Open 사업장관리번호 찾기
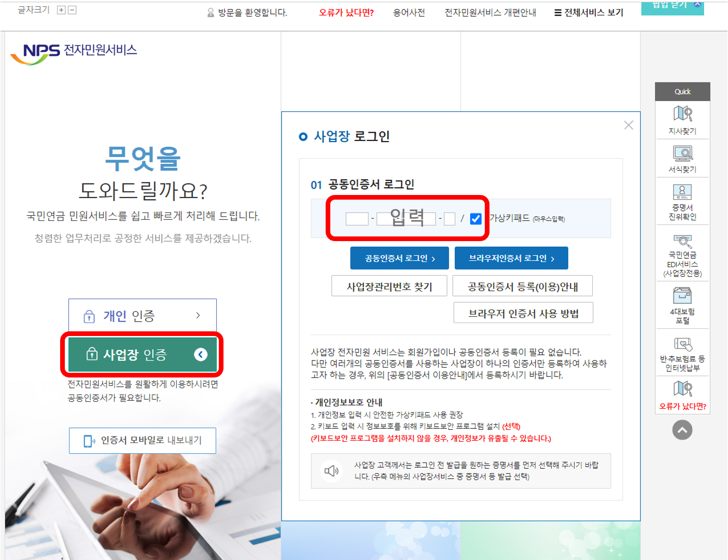Image resolution: width=728 pixels, height=560 pixels. click(389, 286)
